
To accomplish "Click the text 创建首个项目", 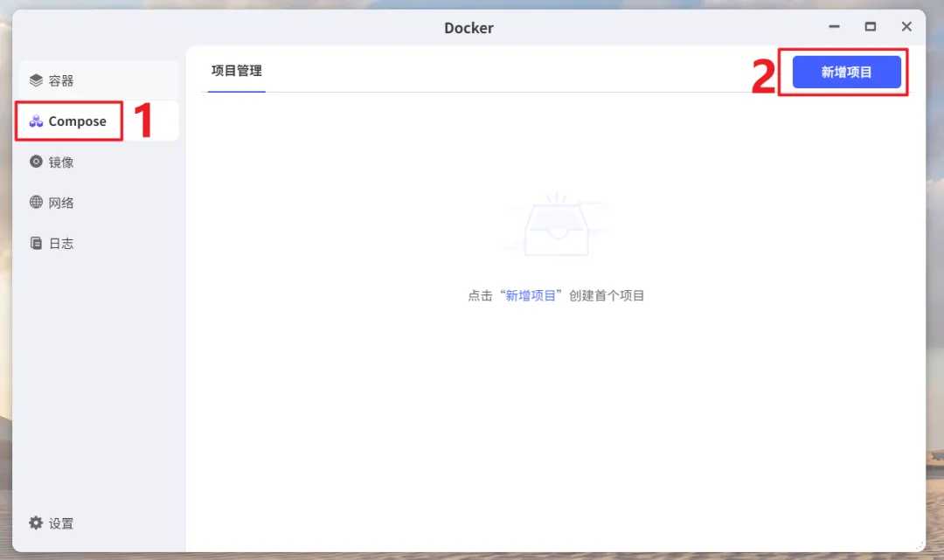I will (x=607, y=295).
